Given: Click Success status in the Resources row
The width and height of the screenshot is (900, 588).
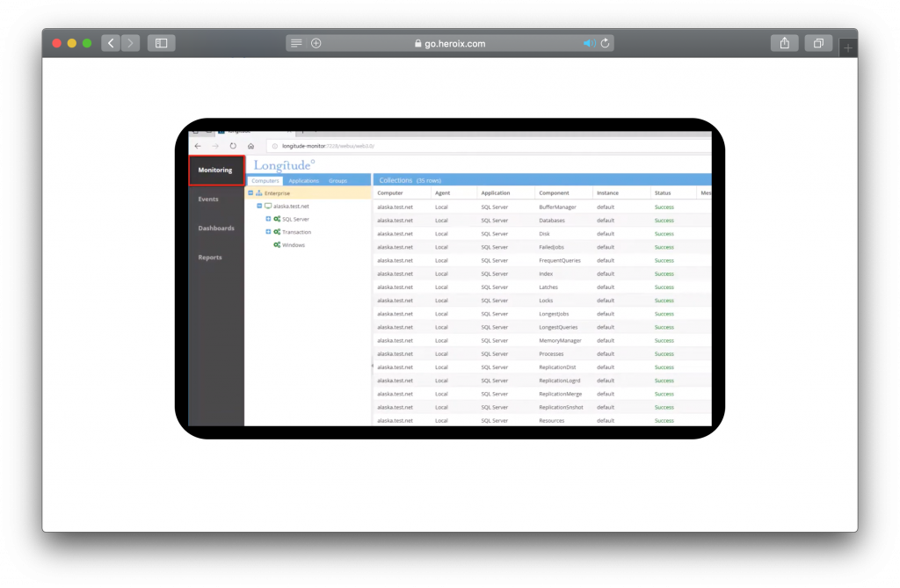Looking at the screenshot, I should click(x=664, y=421).
